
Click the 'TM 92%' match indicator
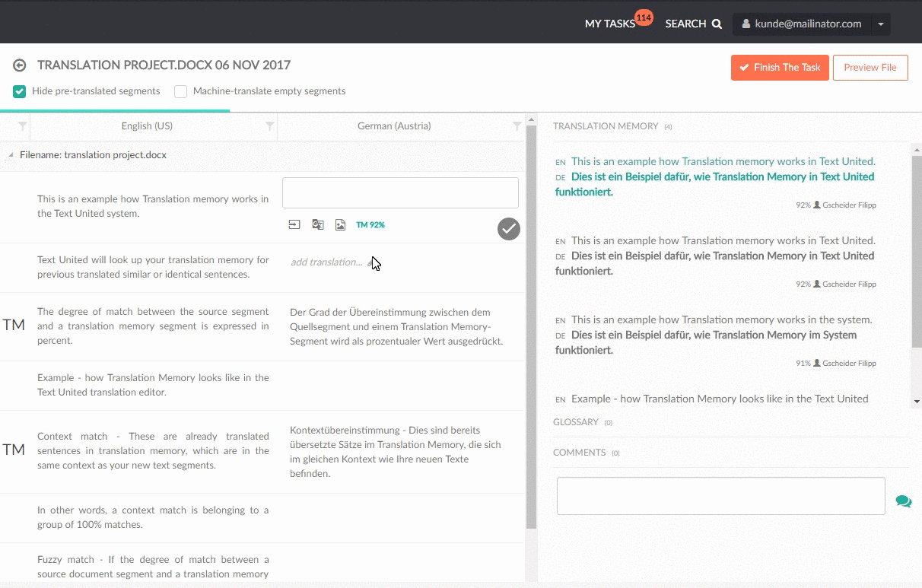(x=370, y=225)
